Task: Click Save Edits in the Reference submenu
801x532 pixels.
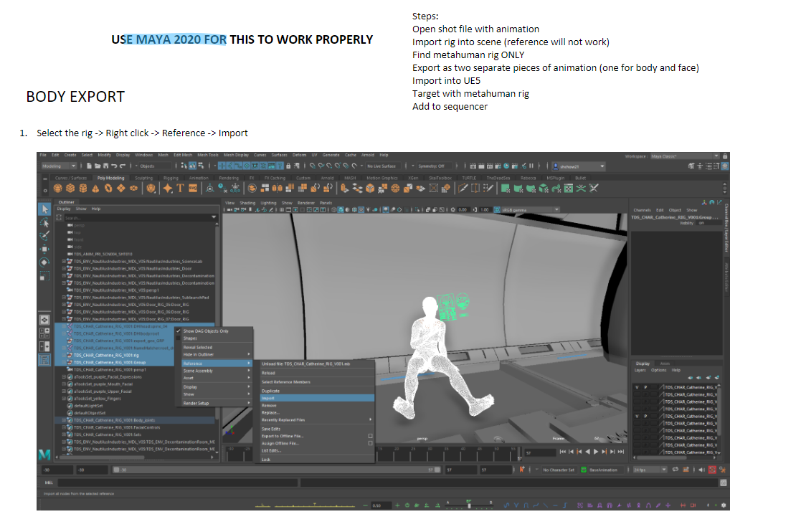Action: (317, 429)
